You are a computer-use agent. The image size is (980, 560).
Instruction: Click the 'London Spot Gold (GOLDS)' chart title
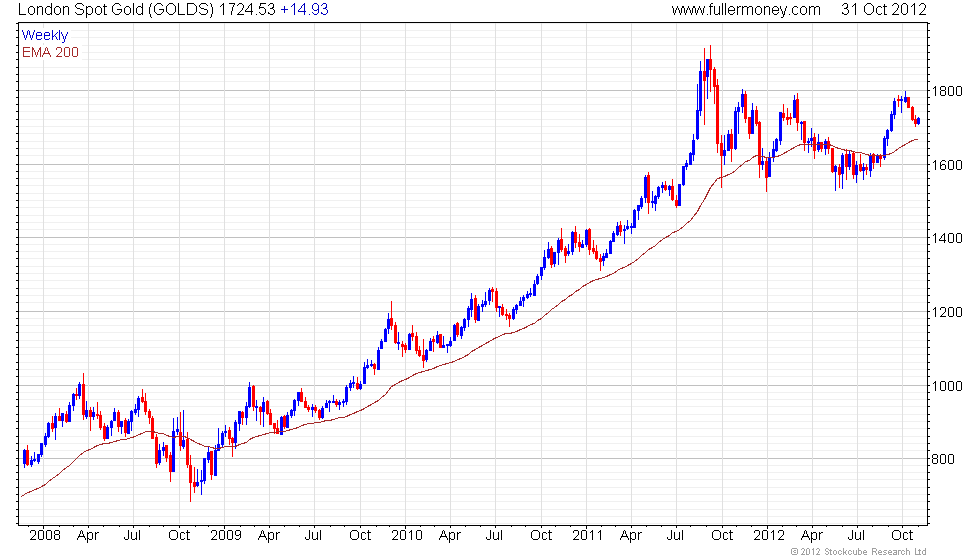pos(116,10)
